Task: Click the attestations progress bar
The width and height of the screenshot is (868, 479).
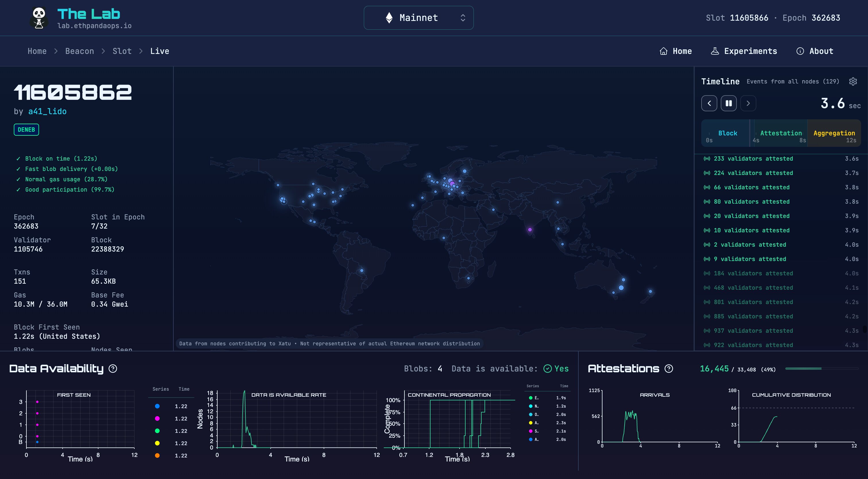Action: pos(821,369)
